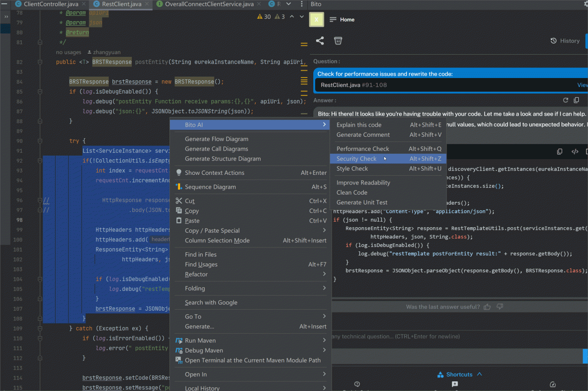The image size is (588, 391).
Task: Regenerate the Bito answer with refresh icon
Action: coord(566,100)
